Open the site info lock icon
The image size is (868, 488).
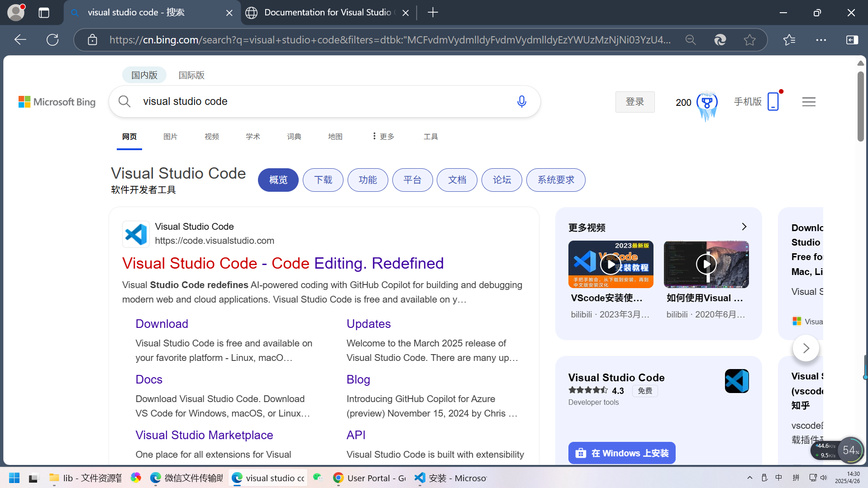coord(92,40)
